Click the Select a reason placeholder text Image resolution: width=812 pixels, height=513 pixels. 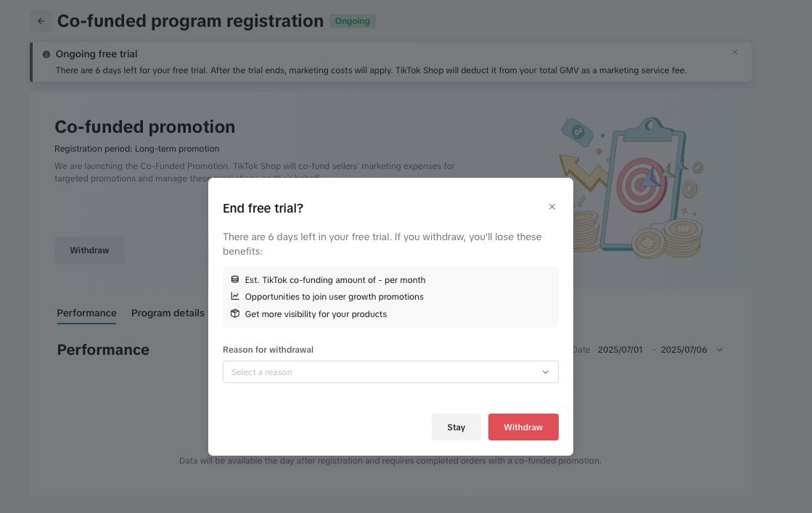(x=262, y=372)
